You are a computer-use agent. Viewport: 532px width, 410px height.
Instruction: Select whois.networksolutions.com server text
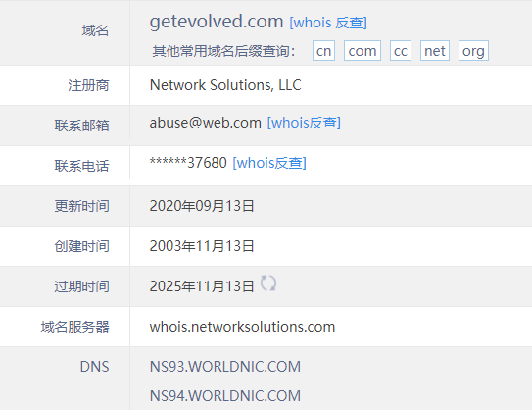[x=242, y=327]
